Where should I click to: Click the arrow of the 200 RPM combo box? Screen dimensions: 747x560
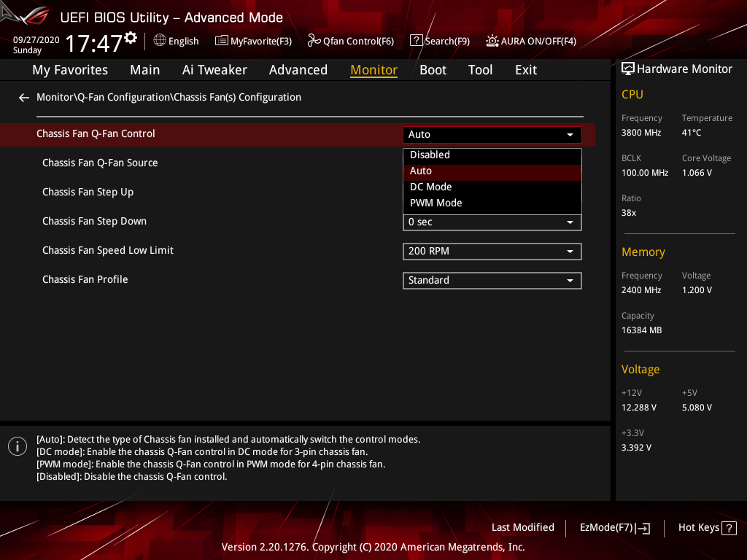click(x=570, y=252)
